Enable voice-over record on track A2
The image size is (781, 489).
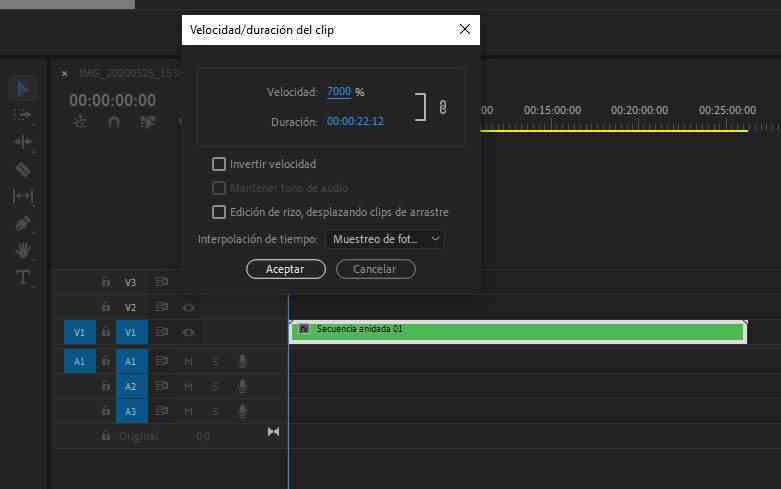(243, 386)
